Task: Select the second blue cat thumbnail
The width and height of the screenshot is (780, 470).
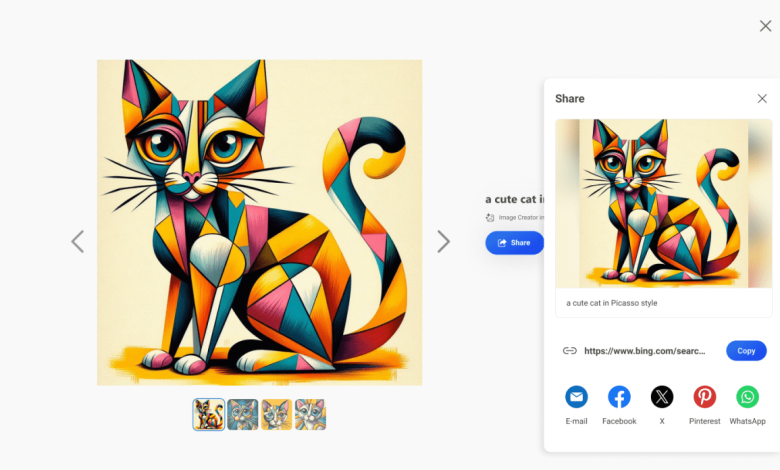Action: coord(243,414)
